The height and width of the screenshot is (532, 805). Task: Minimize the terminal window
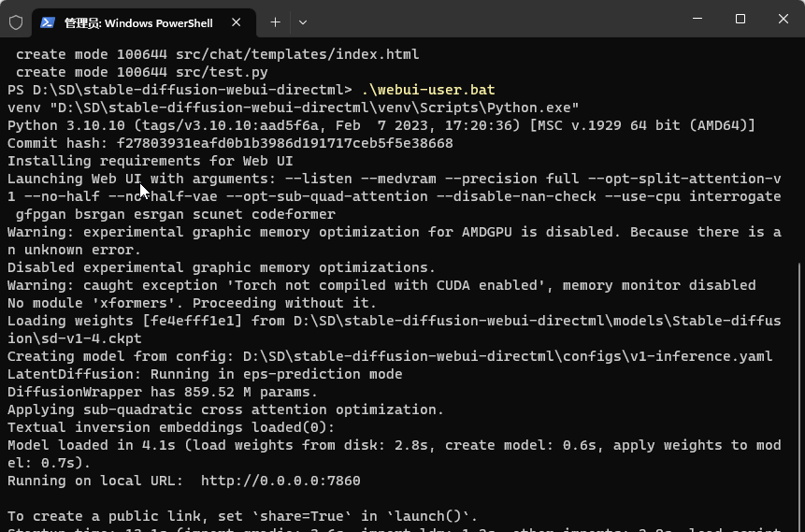[x=697, y=20]
